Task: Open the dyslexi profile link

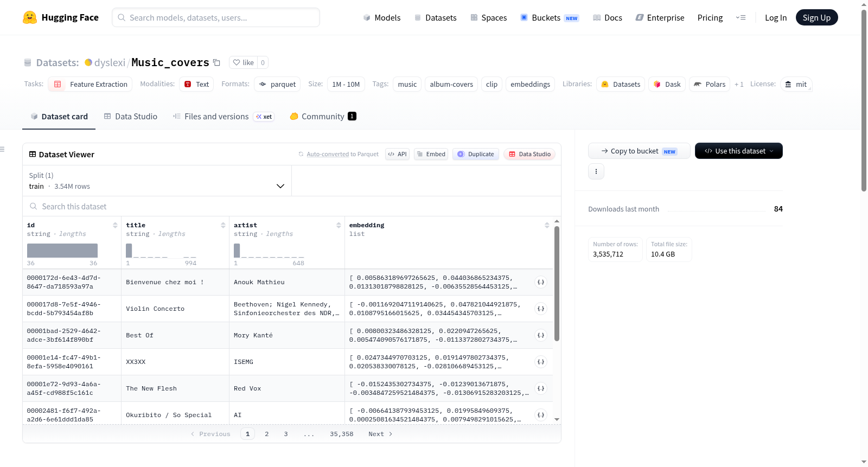Action: (x=110, y=62)
